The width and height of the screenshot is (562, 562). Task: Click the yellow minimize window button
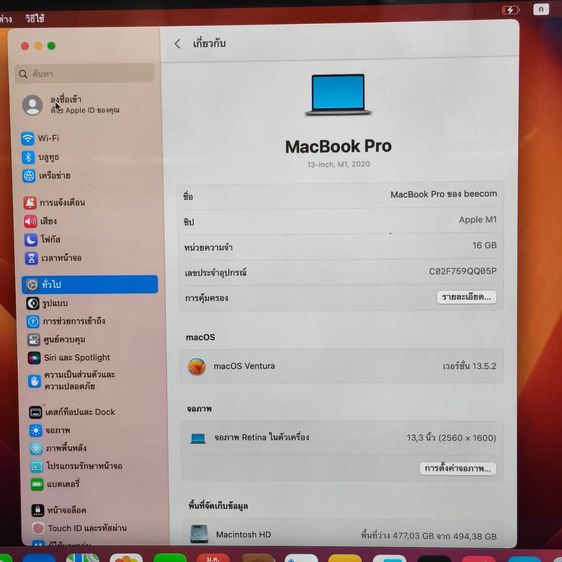click(38, 46)
